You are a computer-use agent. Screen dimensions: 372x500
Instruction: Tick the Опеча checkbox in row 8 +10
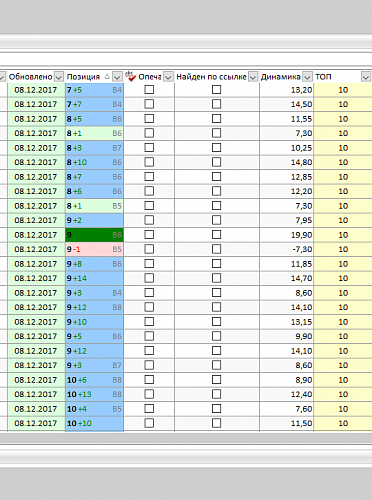[149, 162]
